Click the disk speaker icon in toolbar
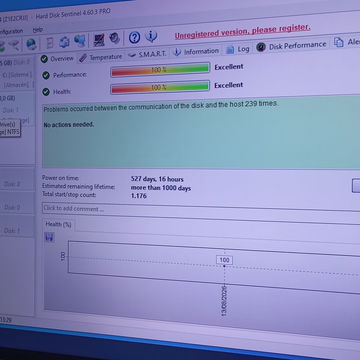The image size is (360, 360). pyautogui.click(x=115, y=39)
